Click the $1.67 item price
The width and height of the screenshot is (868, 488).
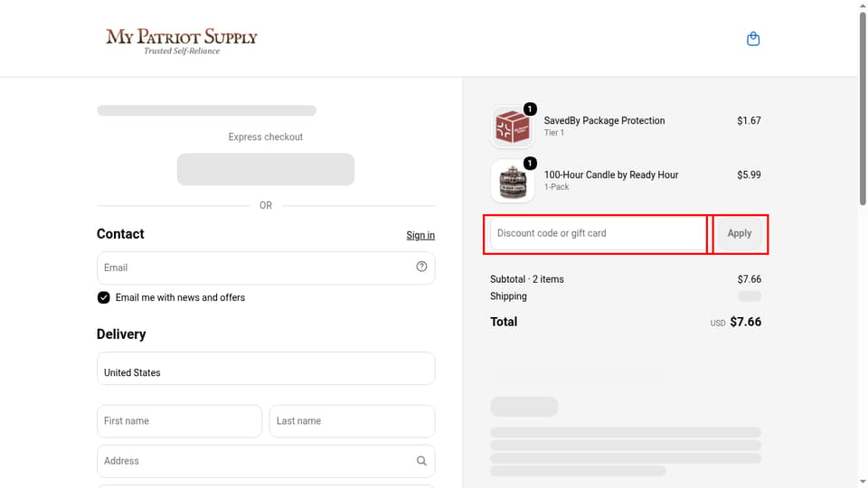coord(749,120)
